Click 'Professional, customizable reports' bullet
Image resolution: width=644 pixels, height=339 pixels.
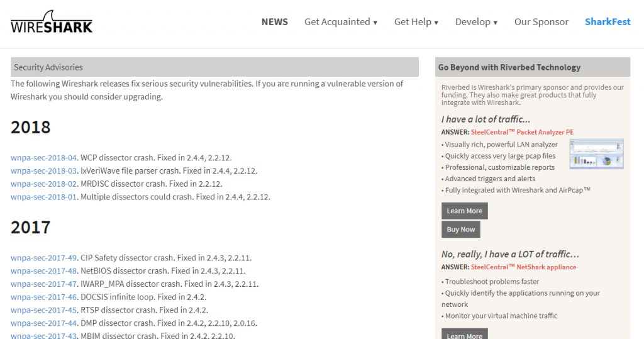point(499,168)
